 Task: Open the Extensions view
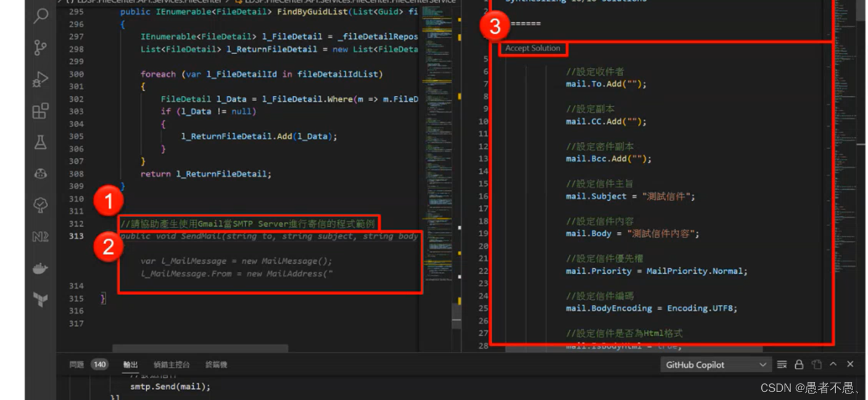click(41, 111)
